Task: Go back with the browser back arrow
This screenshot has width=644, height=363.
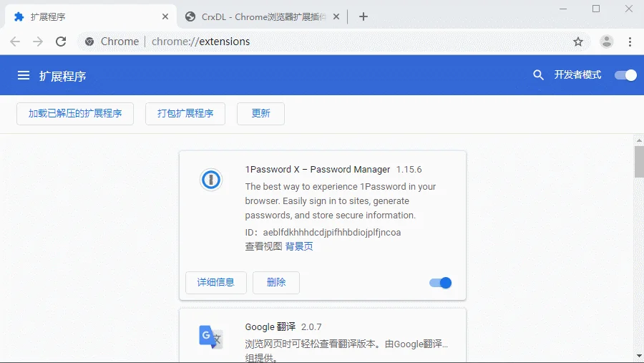Action: (x=15, y=42)
